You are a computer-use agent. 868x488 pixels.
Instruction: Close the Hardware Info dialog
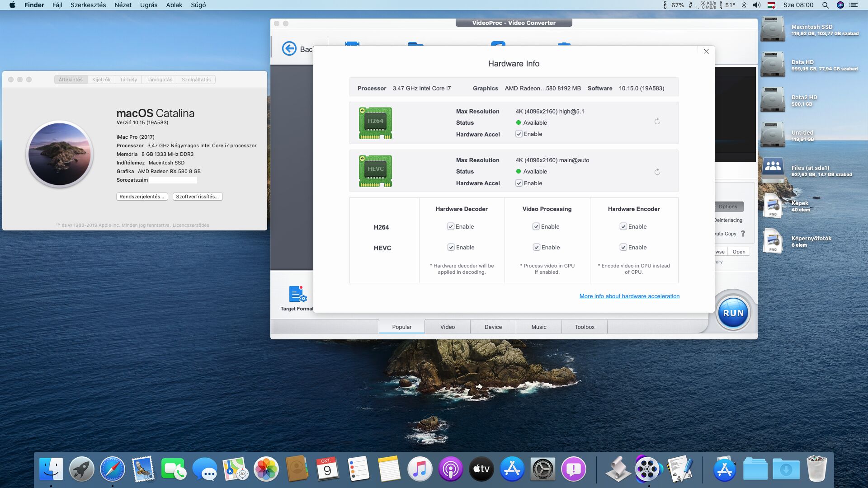[706, 52]
